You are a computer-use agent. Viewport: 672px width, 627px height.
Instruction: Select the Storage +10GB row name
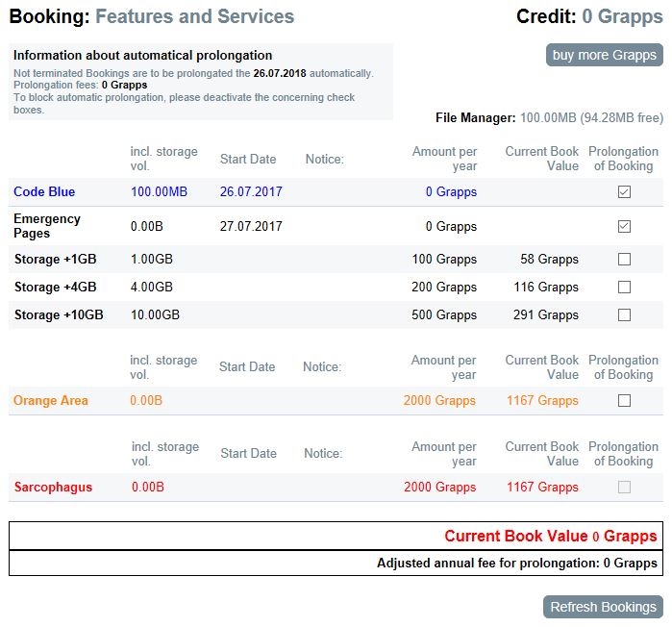click(x=59, y=315)
